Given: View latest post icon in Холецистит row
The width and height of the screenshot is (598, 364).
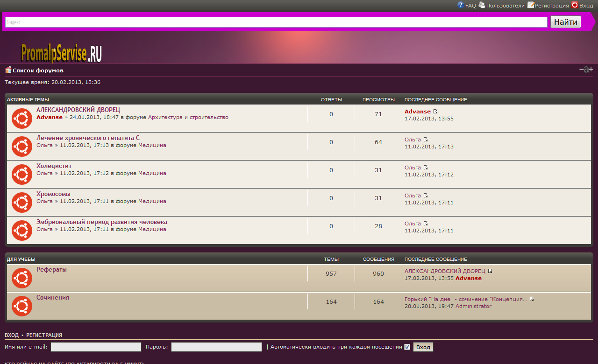Looking at the screenshot, I should pos(426,168).
